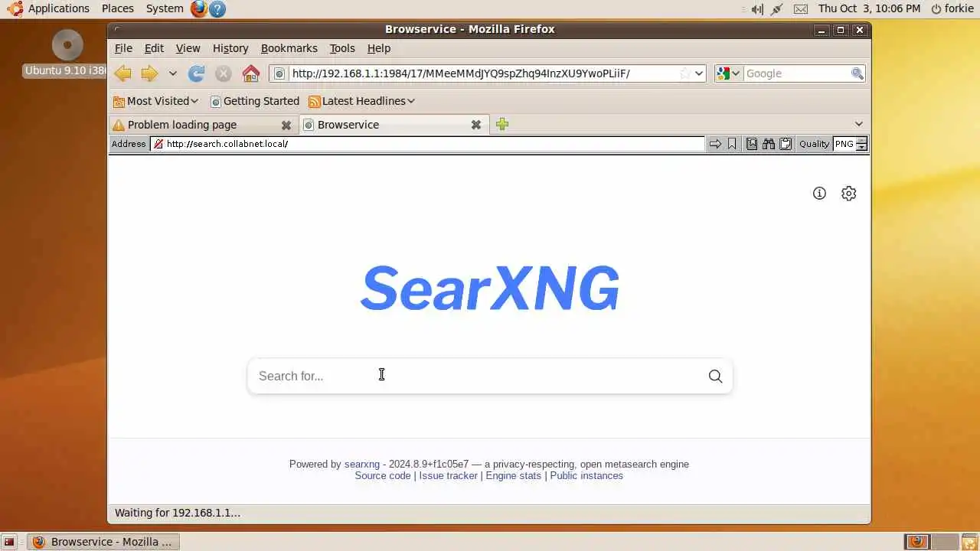Open the Places menu in top panel
The height and width of the screenshot is (551, 980).
click(118, 8)
